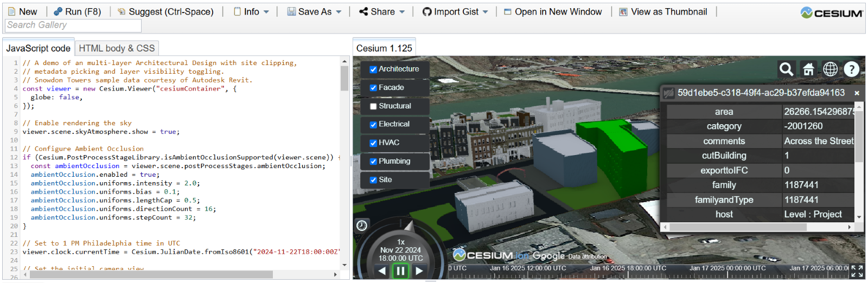Expand the Import Gist dropdown

click(455, 11)
